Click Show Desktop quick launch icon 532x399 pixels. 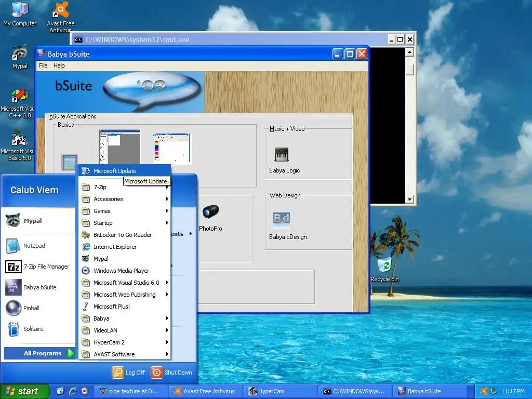coord(60,391)
